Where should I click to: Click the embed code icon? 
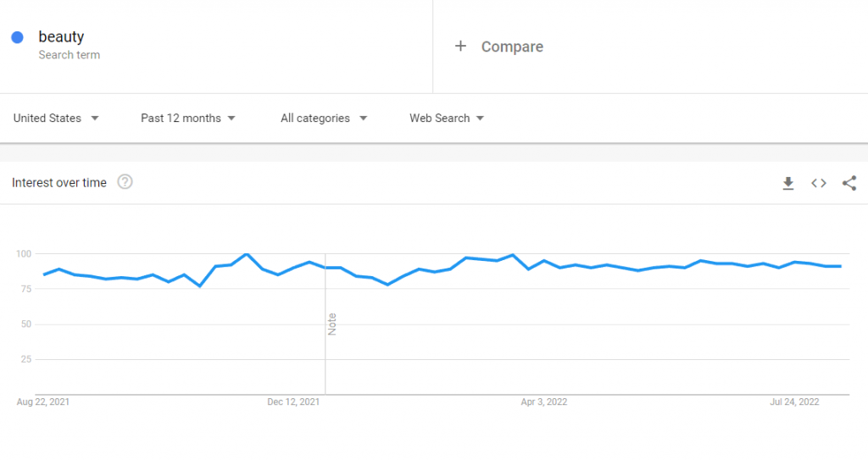818,183
